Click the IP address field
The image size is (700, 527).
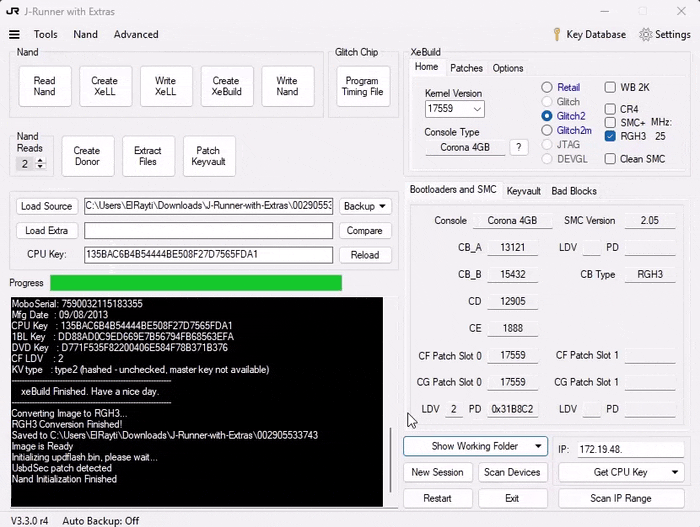630,449
